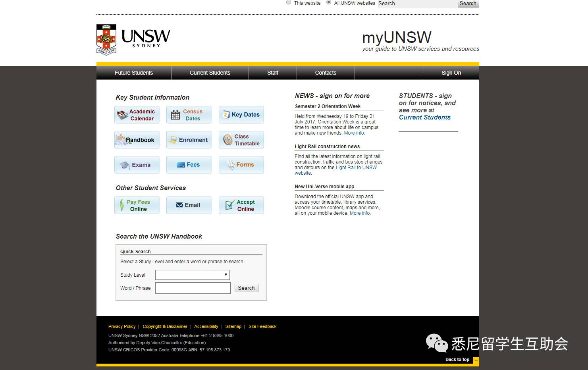Screen dimensions: 588x370
Task: Open the Future Students menu
Action: point(134,73)
